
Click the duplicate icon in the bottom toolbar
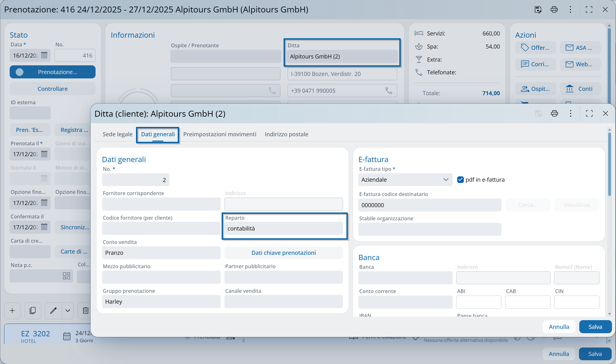(x=33, y=310)
